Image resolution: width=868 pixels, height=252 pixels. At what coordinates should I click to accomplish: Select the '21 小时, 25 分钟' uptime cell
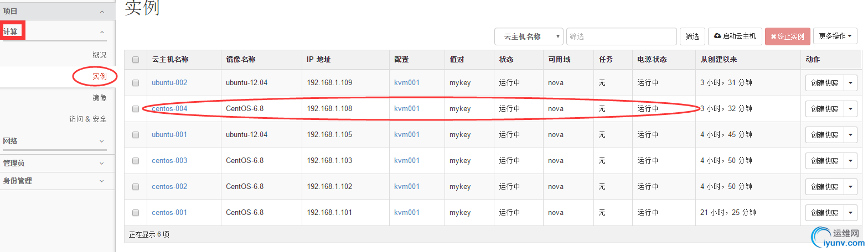pos(728,213)
